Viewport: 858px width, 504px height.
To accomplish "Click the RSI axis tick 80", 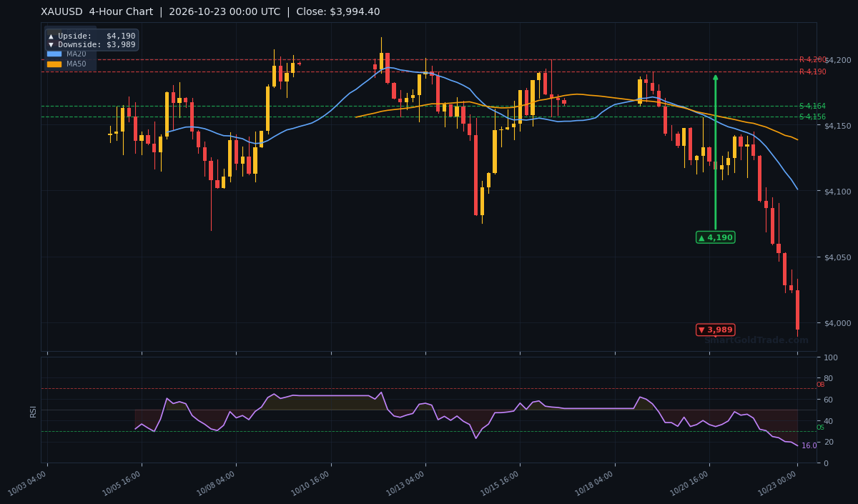I will pyautogui.click(x=828, y=379).
